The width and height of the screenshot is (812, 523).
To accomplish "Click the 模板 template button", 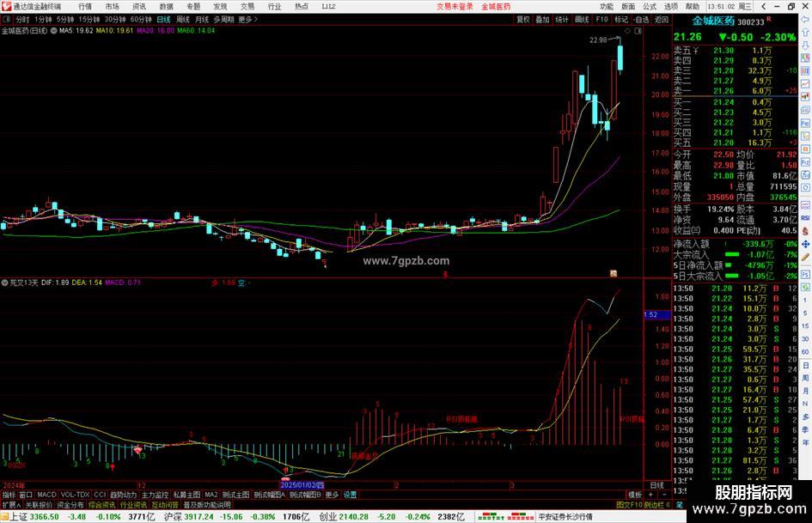I will 635,495.
